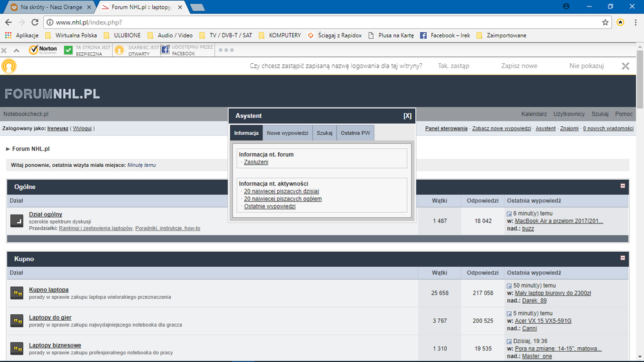This screenshot has height=362, width=644.
Task: Click Zapisz nowe in password prompt
Action: [519, 66]
